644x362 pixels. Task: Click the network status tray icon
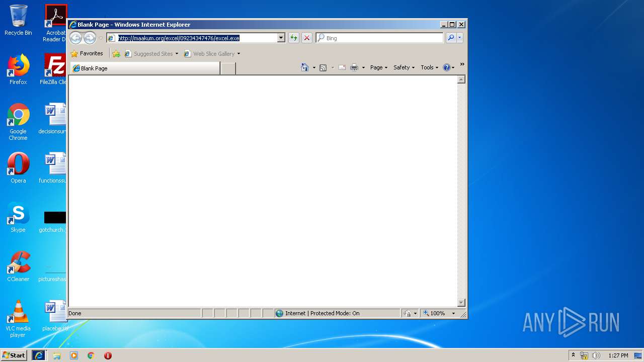[x=584, y=355]
